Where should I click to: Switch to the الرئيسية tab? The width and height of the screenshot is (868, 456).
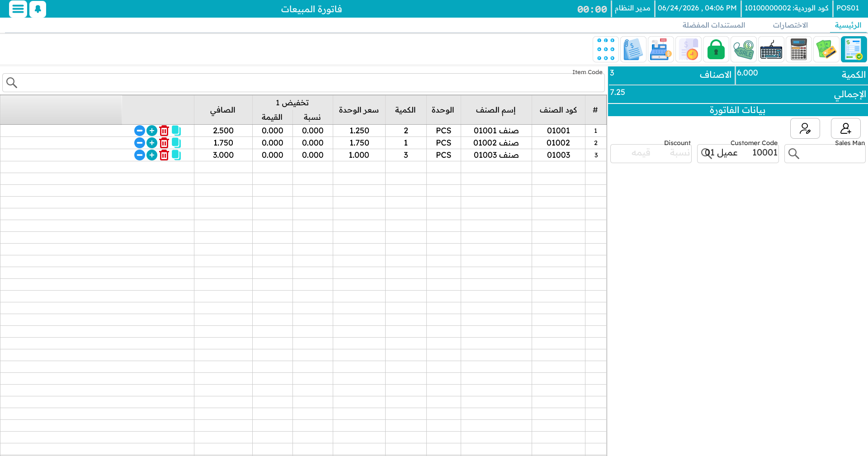tap(848, 25)
